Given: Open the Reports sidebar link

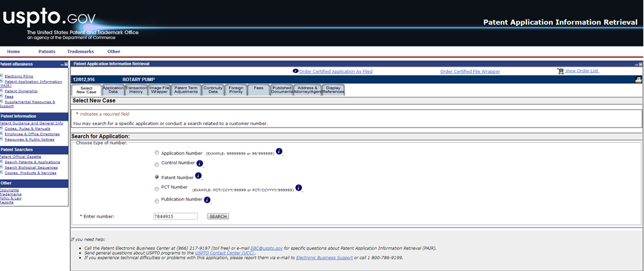Looking at the screenshot, I should click(6, 202).
